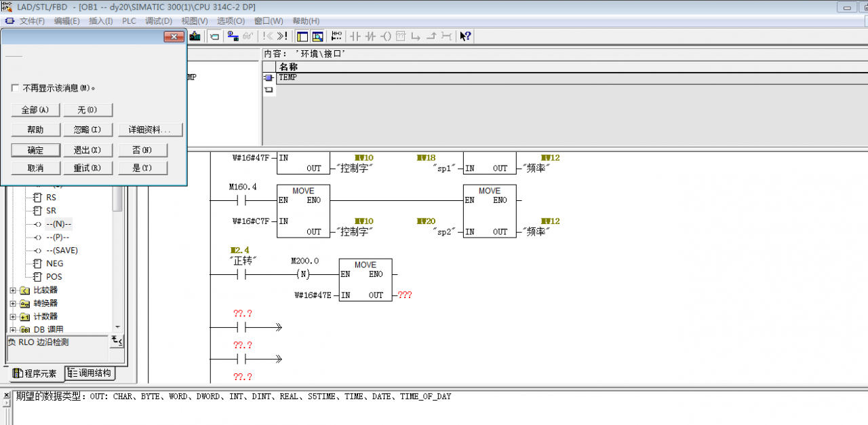
Task: Expand the 转换器 folder
Action: point(14,303)
